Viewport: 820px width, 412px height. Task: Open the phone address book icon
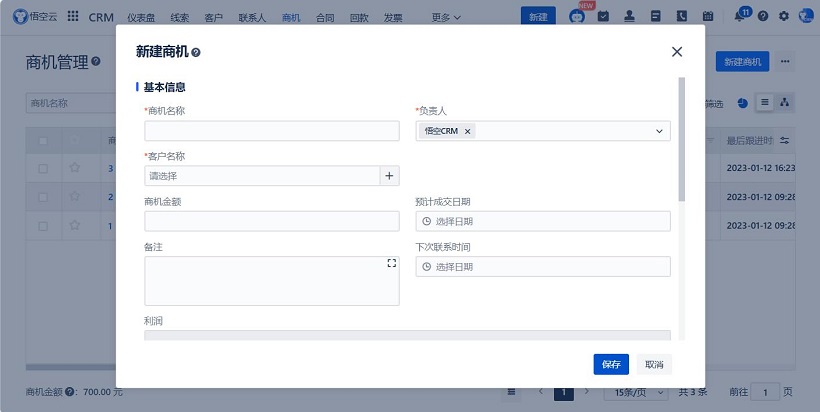pos(682,16)
